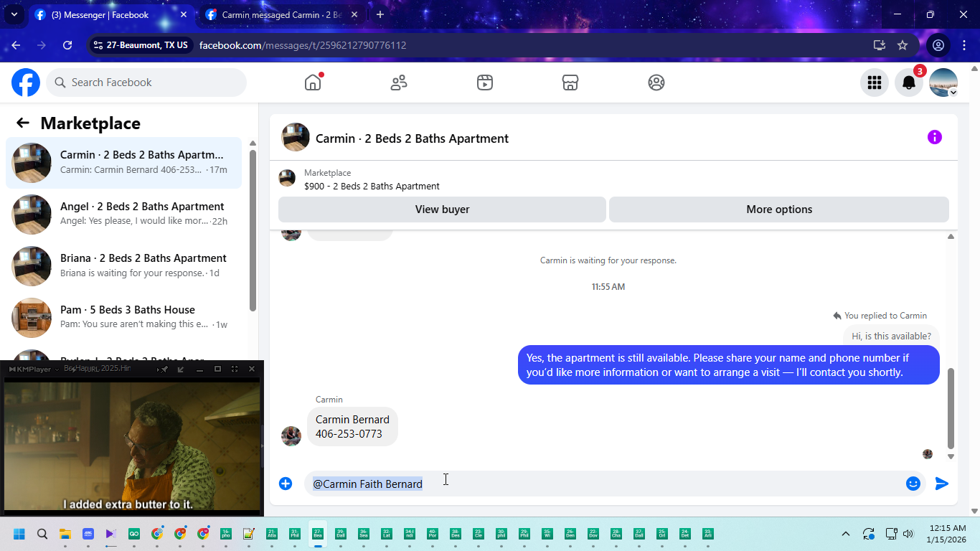Click the blue 'Yes, the apartment is still available' message
Screen dimensions: 980x551
tap(729, 365)
